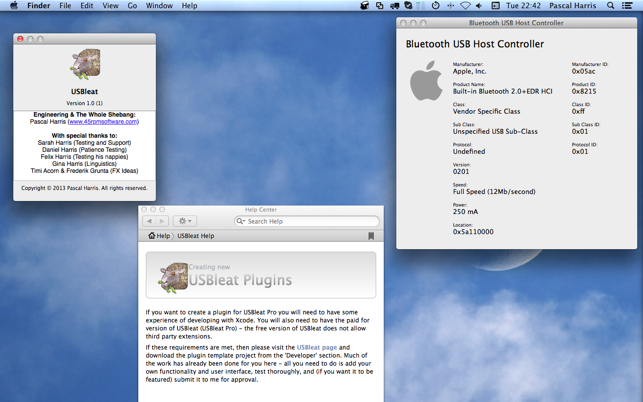Viewport: 643px width, 402px height.
Task: Open the File menu
Action: [65, 6]
